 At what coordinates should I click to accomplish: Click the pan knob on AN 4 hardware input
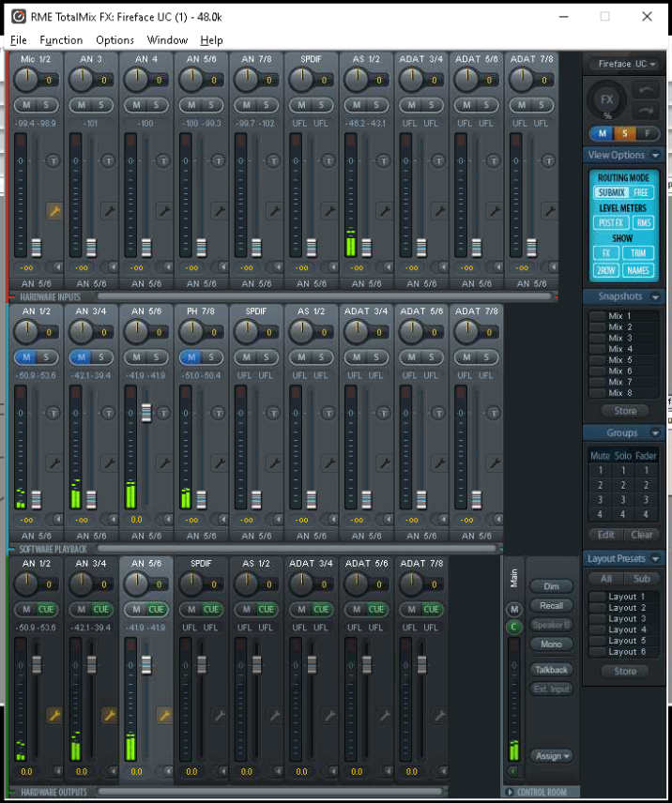click(136, 80)
